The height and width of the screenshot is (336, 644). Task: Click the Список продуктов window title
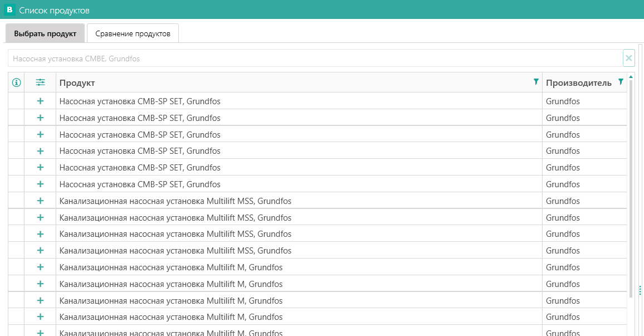(54, 10)
